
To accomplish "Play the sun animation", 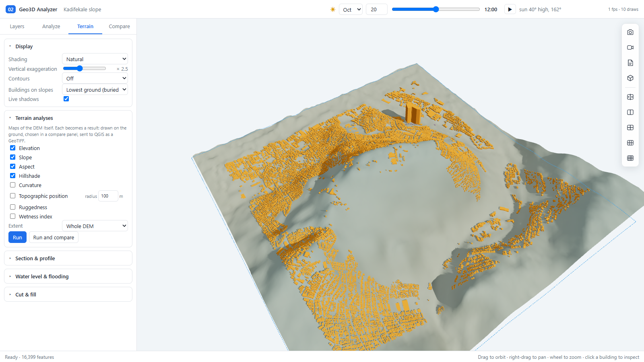I will [510, 9].
